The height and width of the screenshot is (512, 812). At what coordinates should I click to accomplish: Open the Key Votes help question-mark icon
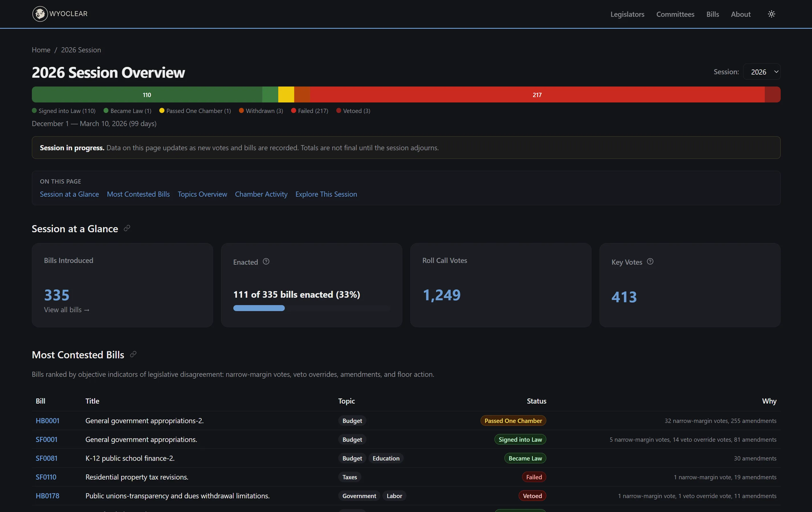[x=650, y=261]
